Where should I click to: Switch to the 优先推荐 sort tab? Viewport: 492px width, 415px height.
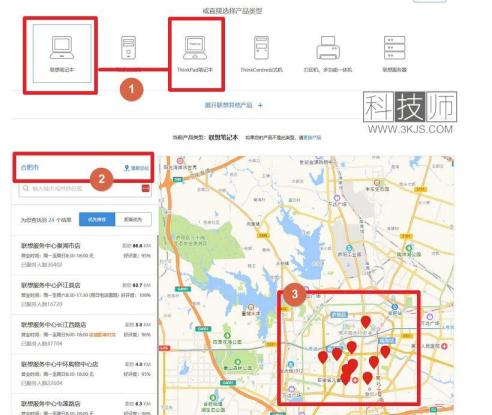(x=97, y=220)
